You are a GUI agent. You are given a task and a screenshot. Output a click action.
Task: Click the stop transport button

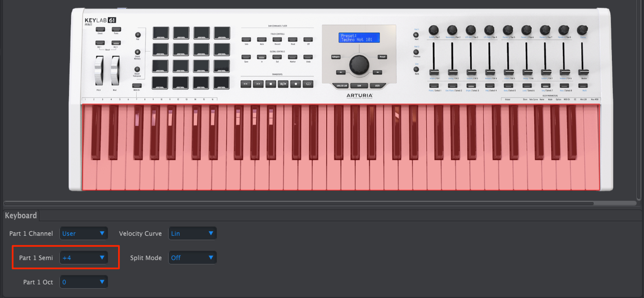pyautogui.click(x=271, y=84)
